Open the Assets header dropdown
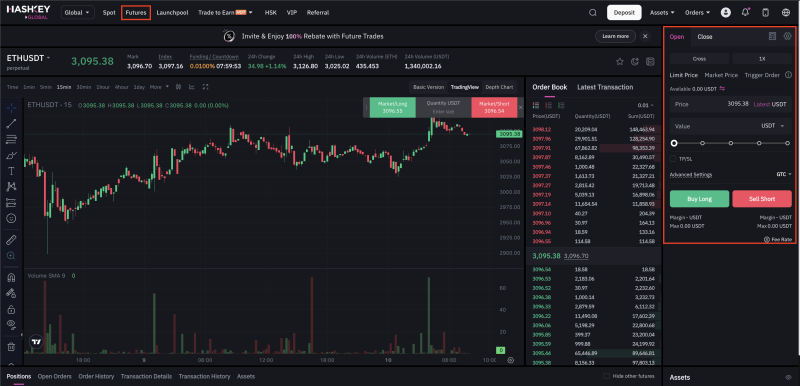 pos(662,13)
